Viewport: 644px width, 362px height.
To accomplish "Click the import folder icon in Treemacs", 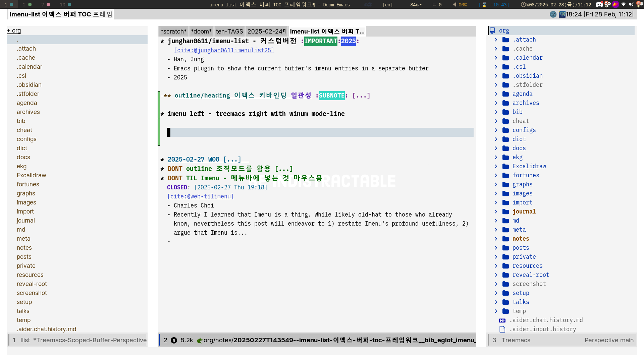I will pyautogui.click(x=505, y=202).
